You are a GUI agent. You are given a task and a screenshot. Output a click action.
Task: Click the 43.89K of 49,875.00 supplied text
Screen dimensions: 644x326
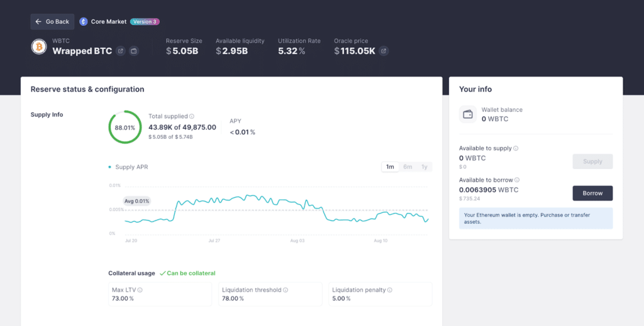pyautogui.click(x=182, y=127)
